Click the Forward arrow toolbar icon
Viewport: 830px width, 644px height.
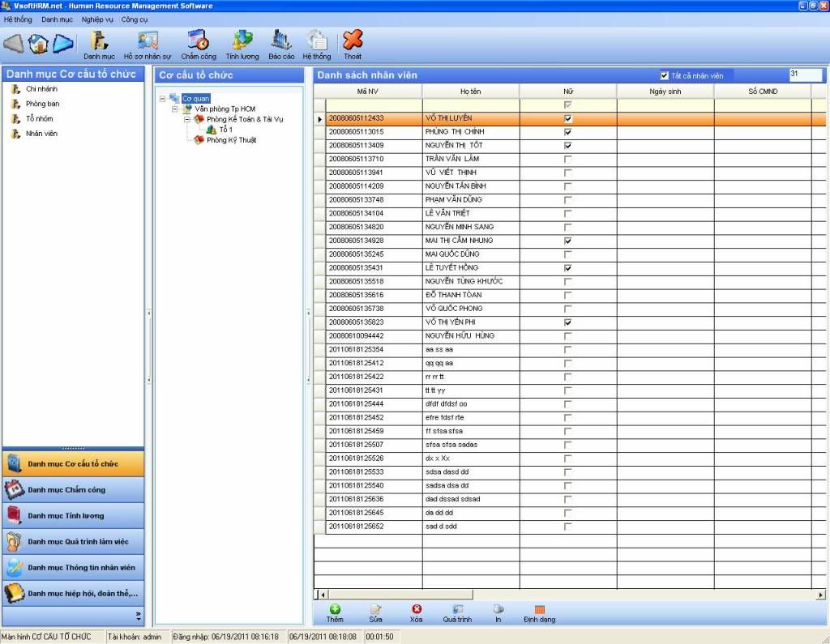coord(63,44)
